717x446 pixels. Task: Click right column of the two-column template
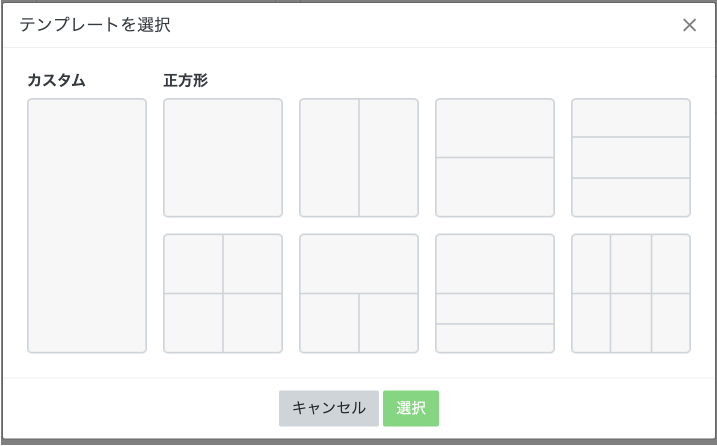(388, 157)
